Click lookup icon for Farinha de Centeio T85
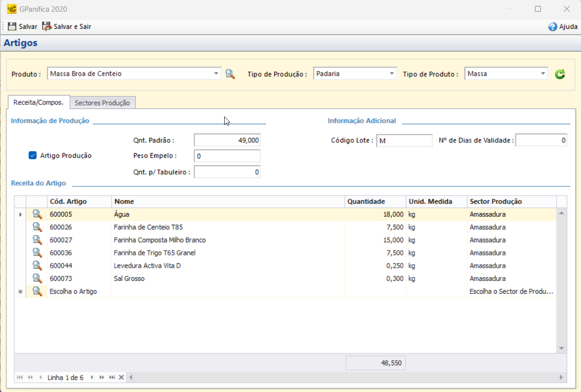 coord(37,227)
